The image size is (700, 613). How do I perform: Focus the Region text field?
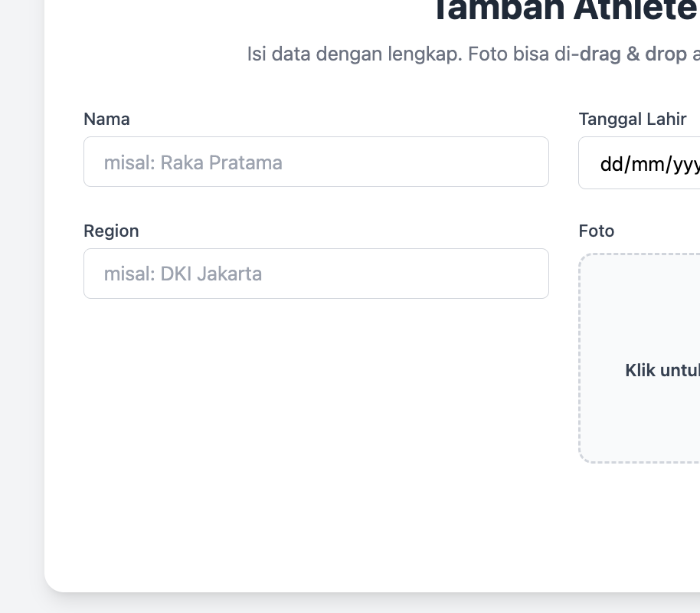pos(316,274)
